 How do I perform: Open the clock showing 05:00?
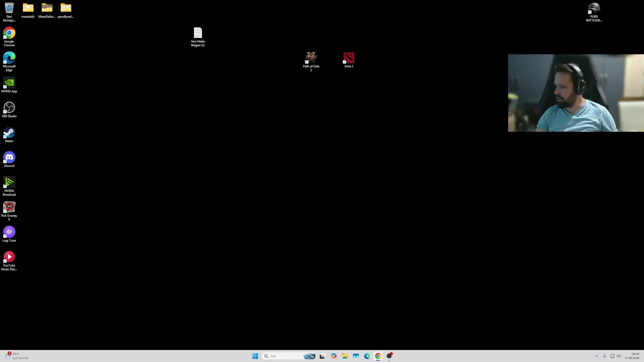632,356
